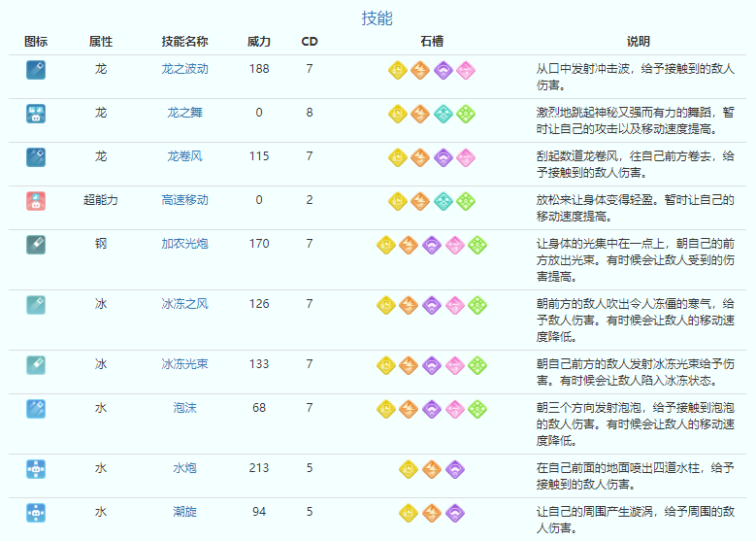Click the skill icon for 冰冻光束
The width and height of the screenshot is (756, 541).
36,365
